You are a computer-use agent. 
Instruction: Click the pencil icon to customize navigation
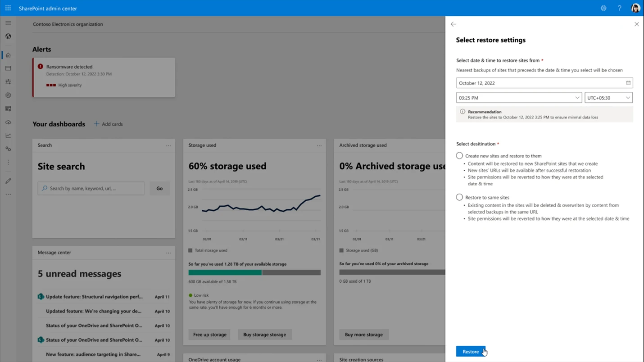(8, 181)
